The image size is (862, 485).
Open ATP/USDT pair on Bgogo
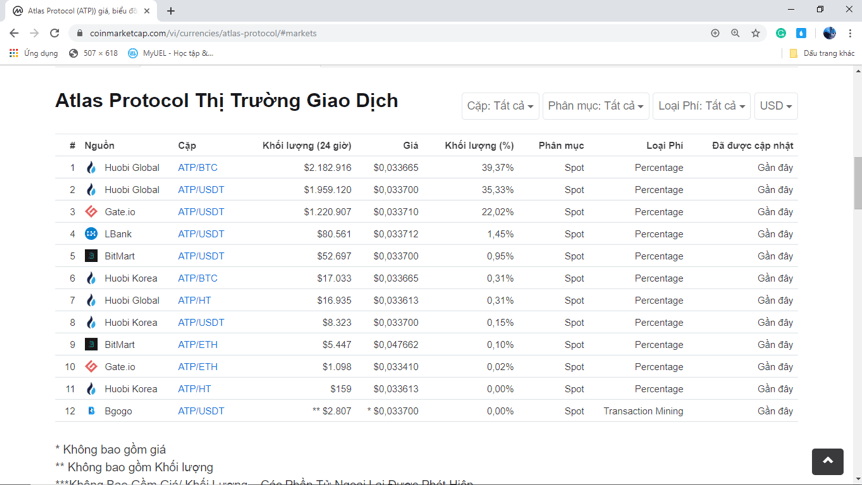point(201,411)
